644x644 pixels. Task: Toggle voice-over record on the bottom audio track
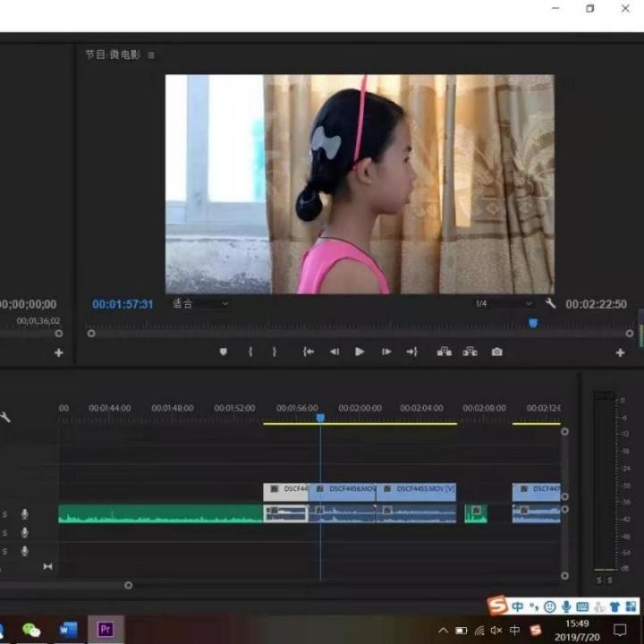[25, 551]
